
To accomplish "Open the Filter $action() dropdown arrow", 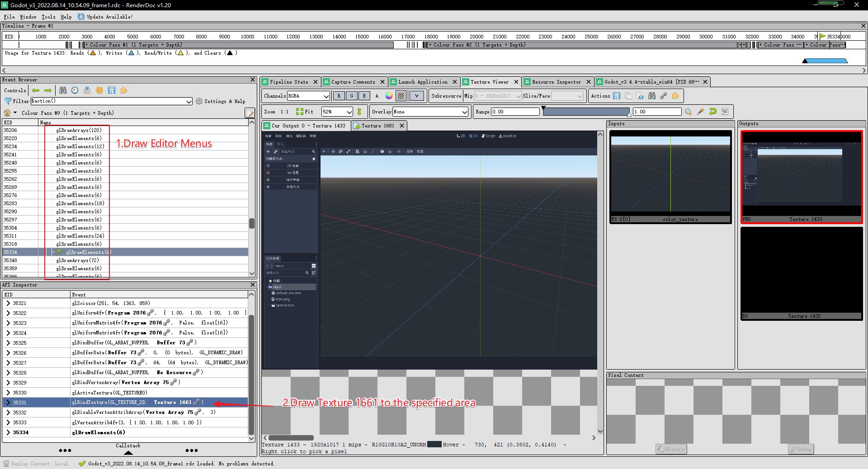I will pyautogui.click(x=189, y=101).
